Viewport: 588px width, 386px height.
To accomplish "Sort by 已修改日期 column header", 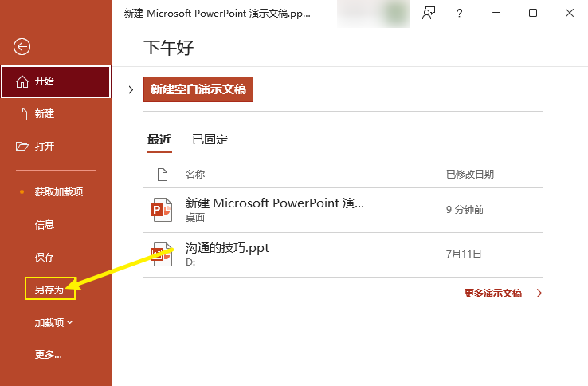I will pyautogui.click(x=470, y=175).
